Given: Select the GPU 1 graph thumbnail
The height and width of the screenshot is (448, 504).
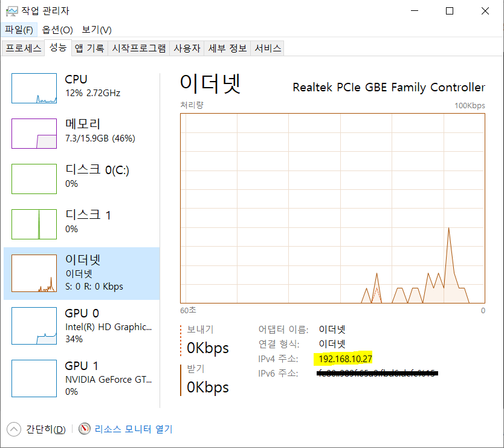Looking at the screenshot, I should (34, 378).
